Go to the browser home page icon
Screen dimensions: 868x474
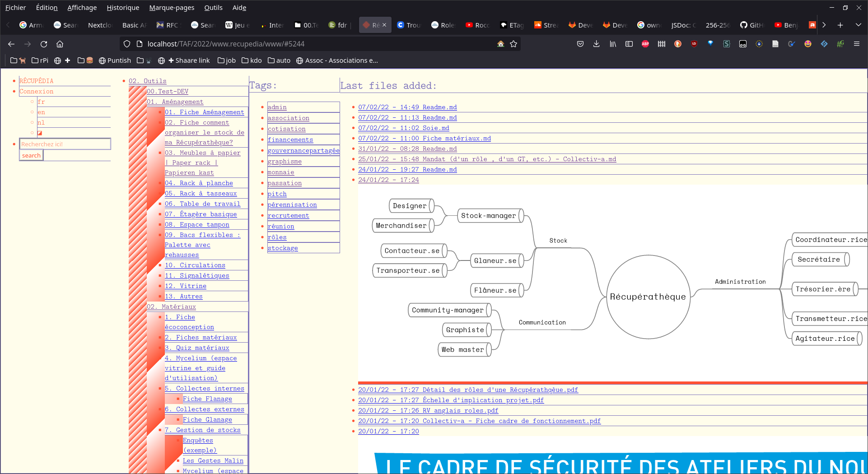[60, 44]
